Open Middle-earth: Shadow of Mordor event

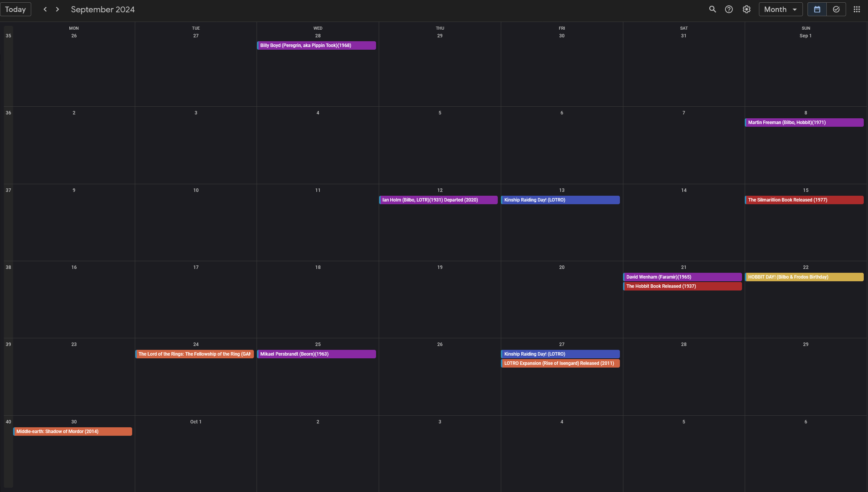pos(72,432)
